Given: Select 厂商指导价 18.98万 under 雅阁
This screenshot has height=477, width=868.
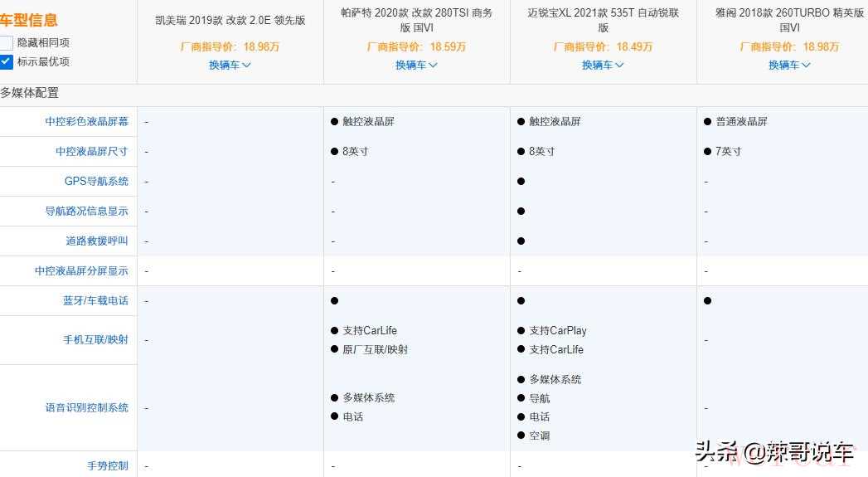Looking at the screenshot, I should point(789,46).
